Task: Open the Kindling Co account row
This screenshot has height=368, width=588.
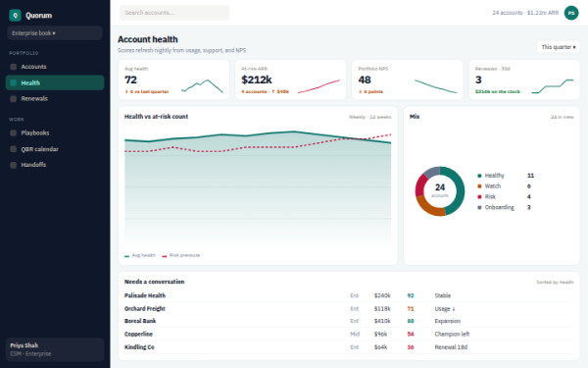Action: [349, 347]
